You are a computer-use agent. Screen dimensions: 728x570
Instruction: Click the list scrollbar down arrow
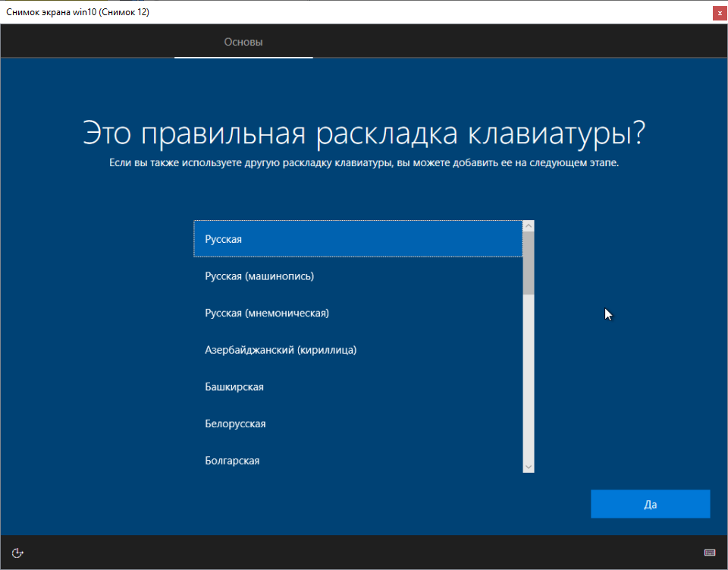(x=529, y=468)
